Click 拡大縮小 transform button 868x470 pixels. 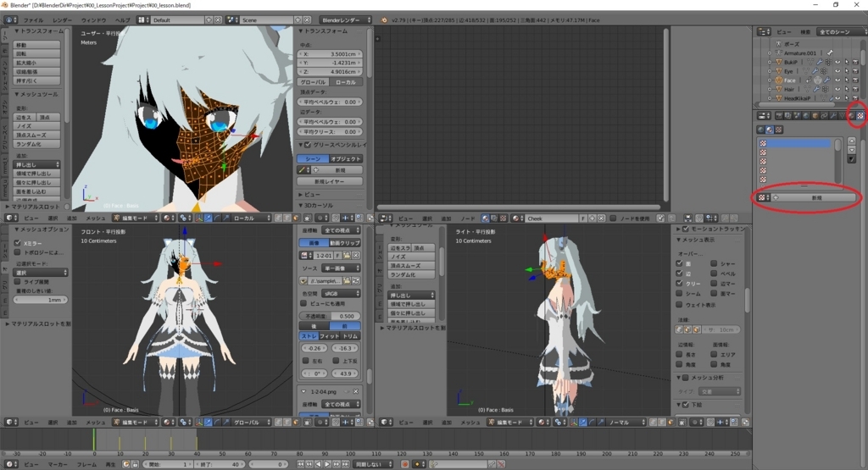[36, 63]
